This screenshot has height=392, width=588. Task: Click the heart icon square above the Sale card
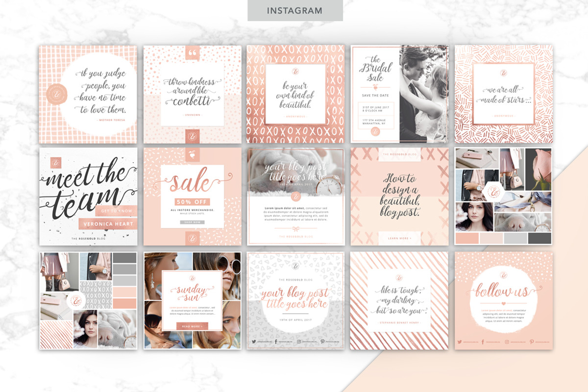pyautogui.click(x=192, y=155)
